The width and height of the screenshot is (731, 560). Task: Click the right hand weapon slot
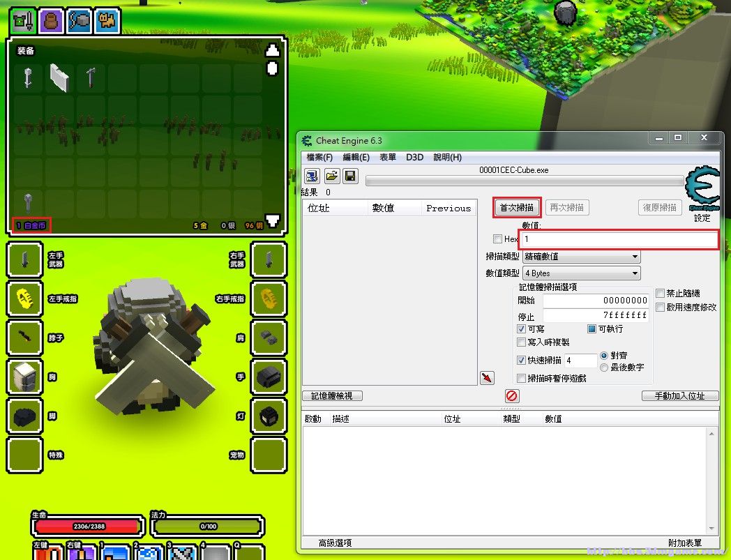coord(269,259)
